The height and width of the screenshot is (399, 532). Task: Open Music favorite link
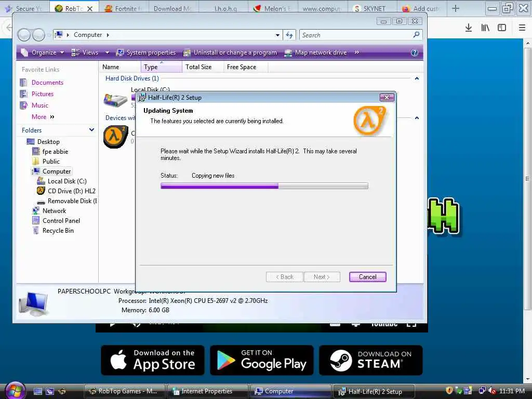point(39,105)
